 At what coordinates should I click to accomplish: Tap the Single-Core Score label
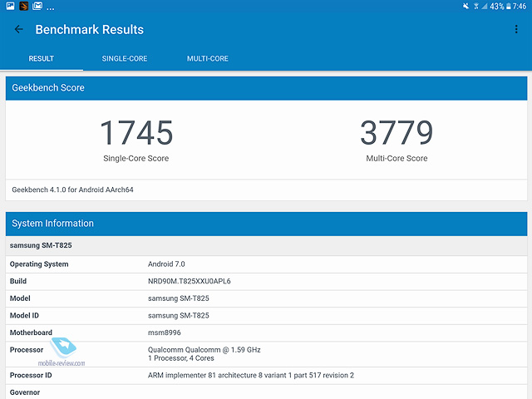[136, 158]
